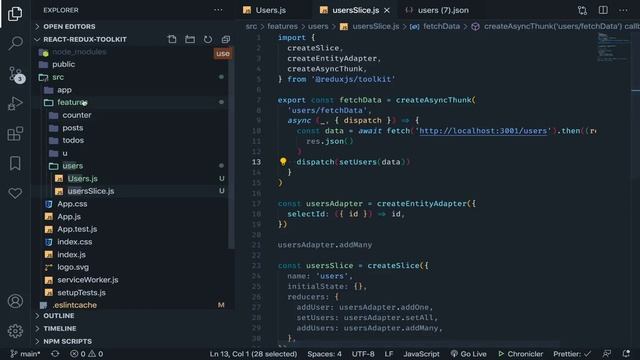Open setupTests.js in explorer
This screenshot has height=360, width=640.
(81, 292)
